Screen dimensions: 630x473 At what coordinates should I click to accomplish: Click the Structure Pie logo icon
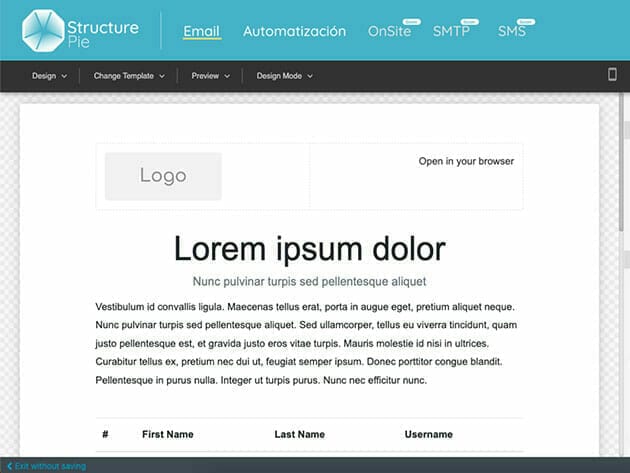(x=42, y=30)
